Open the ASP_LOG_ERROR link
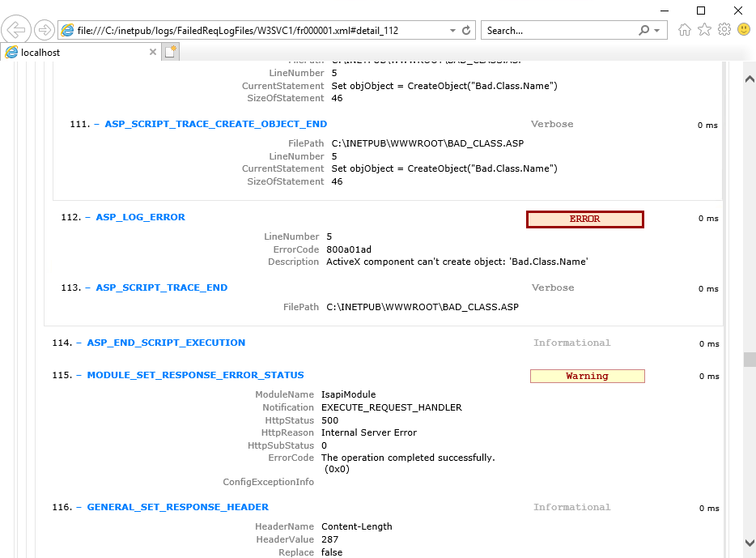The image size is (756, 558). 140,217
